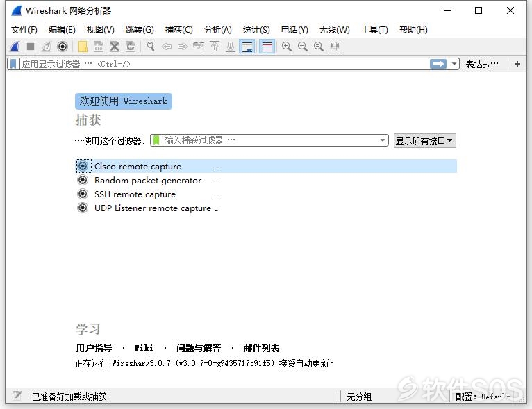Open 编辑(E) menu

[x=62, y=30]
